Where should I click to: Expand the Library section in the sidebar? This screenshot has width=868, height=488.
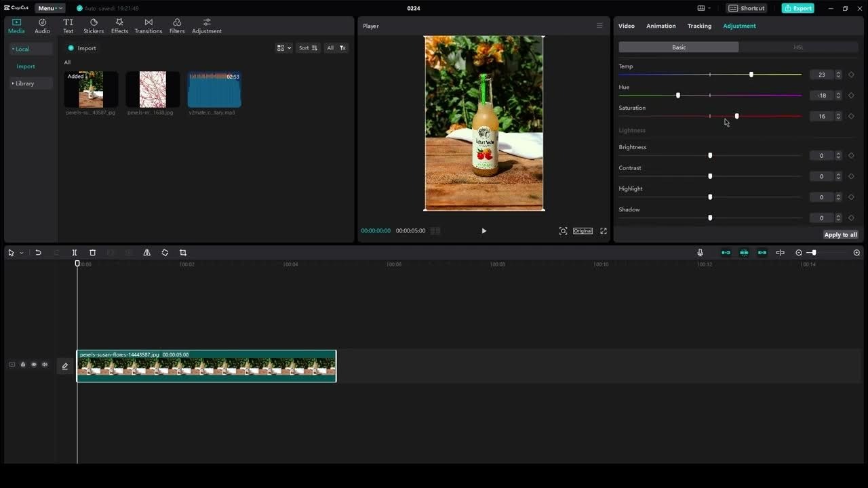point(25,83)
